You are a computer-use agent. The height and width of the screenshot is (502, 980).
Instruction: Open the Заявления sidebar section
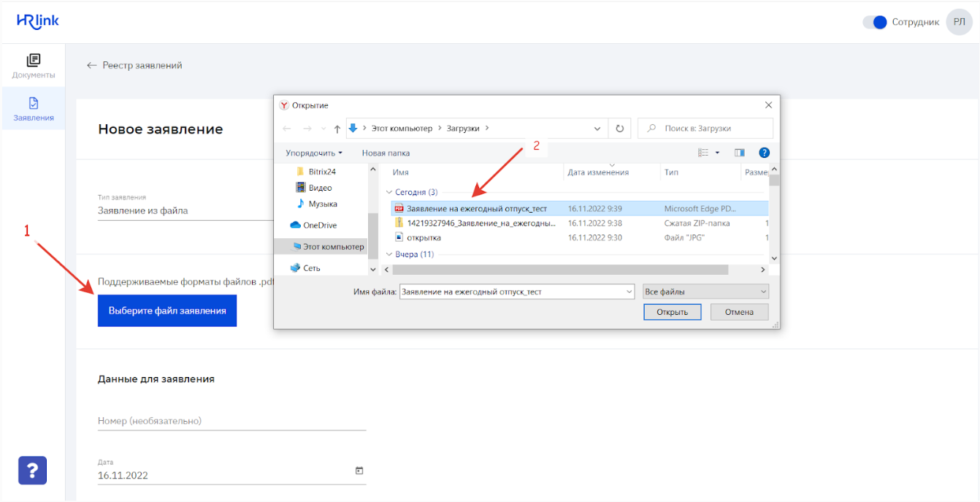pos(33,109)
